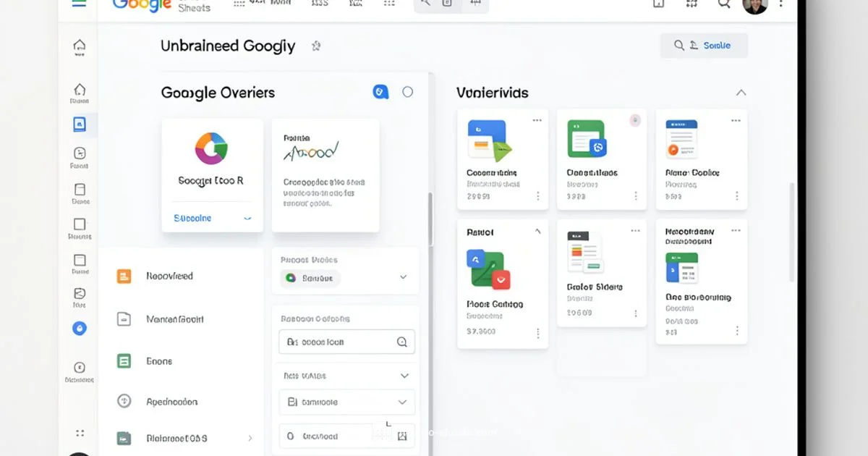Viewport: 868px width, 456px height.
Task: Star the Unbrained Googiy document title
Action: pyautogui.click(x=316, y=45)
